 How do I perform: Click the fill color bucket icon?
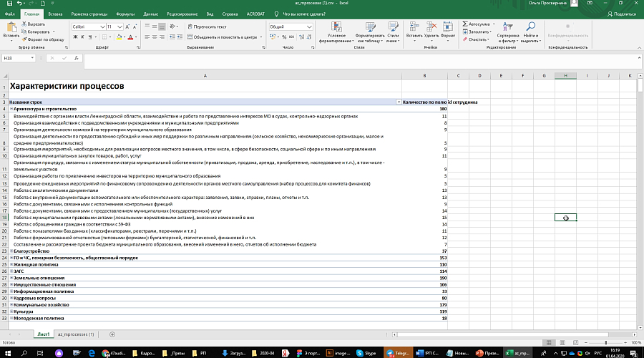[119, 37]
